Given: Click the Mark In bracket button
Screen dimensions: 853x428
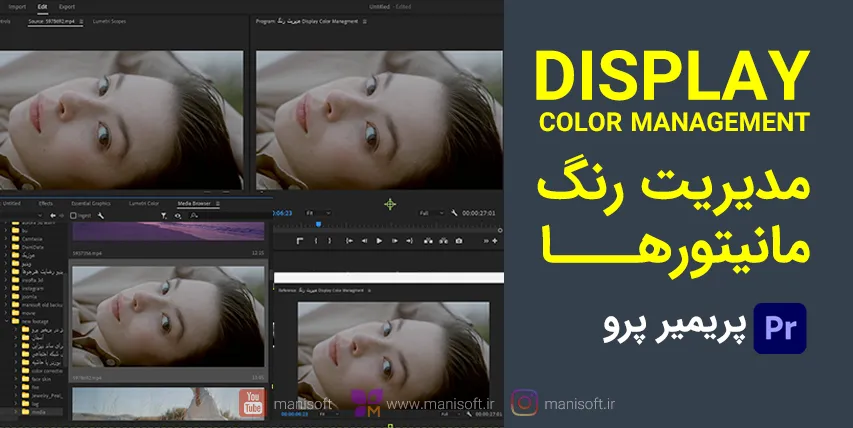Looking at the screenshot, I should point(316,241).
